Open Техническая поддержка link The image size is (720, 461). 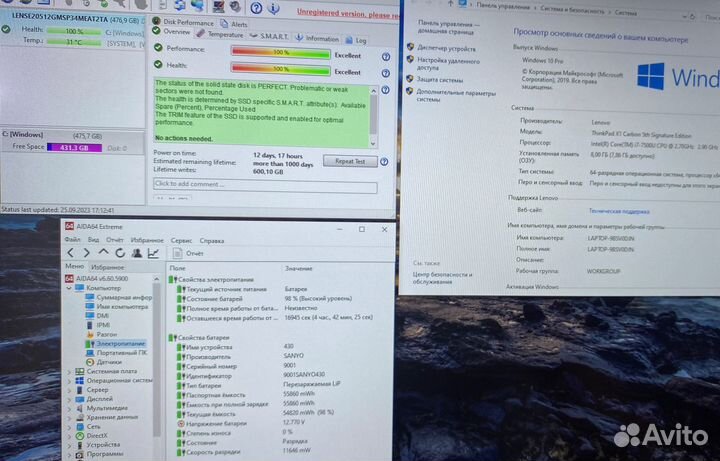coord(619,211)
